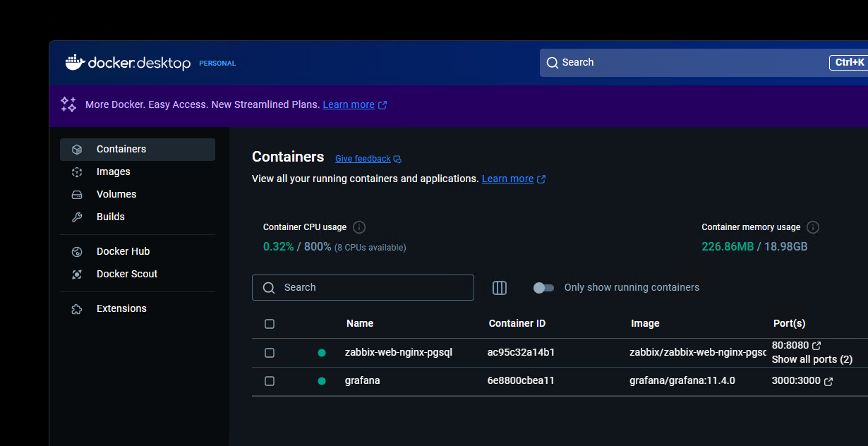Click the Docker Hub icon in sidebar
This screenshot has width=868, height=446.
tap(77, 252)
